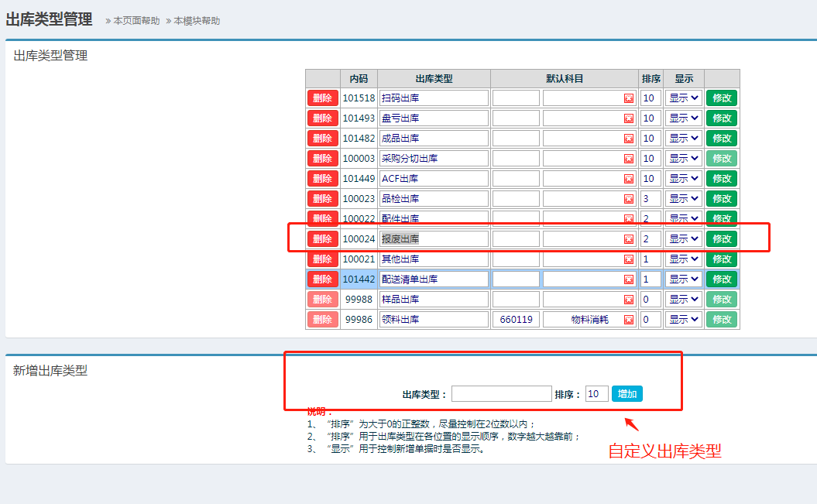Image resolution: width=817 pixels, height=504 pixels.
Task: Delete the 其他出库 row
Action: [323, 259]
